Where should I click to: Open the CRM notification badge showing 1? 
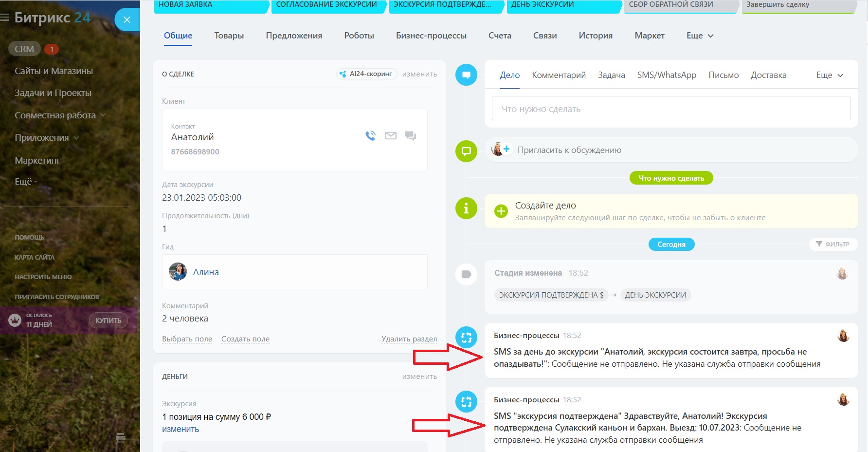[x=52, y=49]
